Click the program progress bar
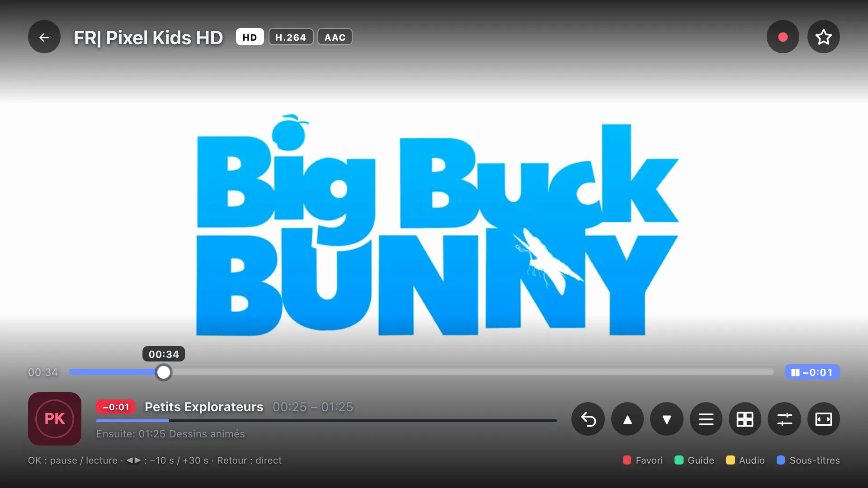This screenshot has height=488, width=868. point(326,421)
